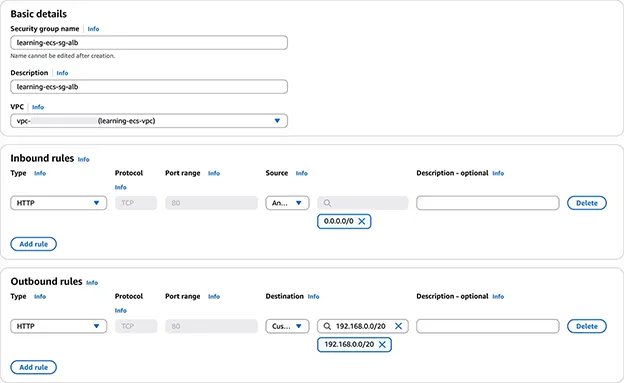This screenshot has height=383, width=624.
Task: Click the Basic details heading
Action: (39, 14)
